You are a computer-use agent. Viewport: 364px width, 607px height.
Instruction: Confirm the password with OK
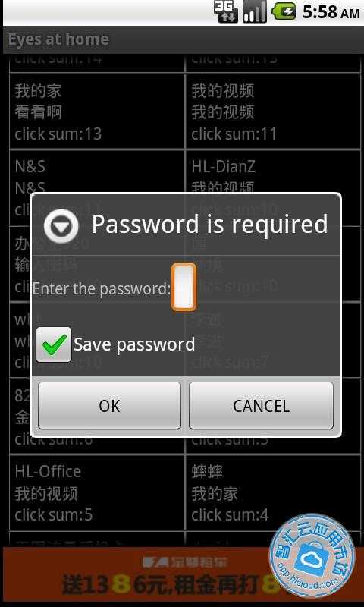click(x=109, y=406)
